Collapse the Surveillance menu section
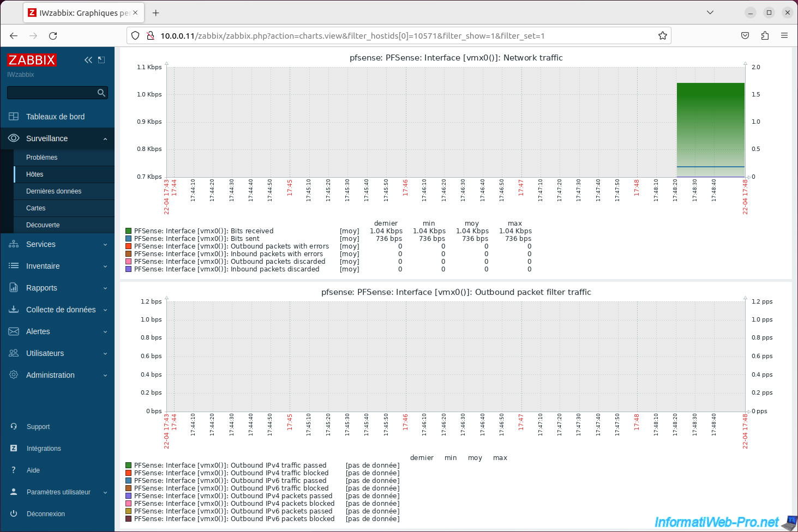This screenshot has height=532, width=798. 105,139
